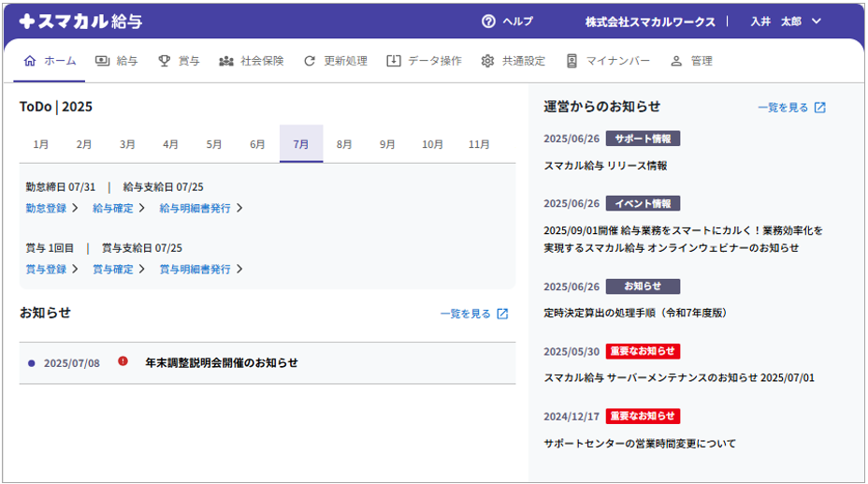Image resolution: width=868 pixels, height=484 pixels.
Task: Click the Home house icon
Action: pyautogui.click(x=30, y=61)
